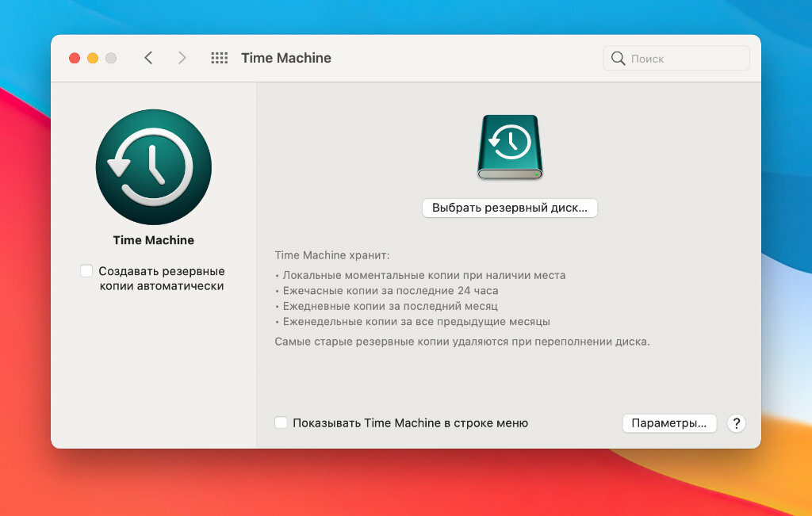The image size is (812, 516).
Task: Click the disabled gray zoom window button
Action: pos(111,58)
